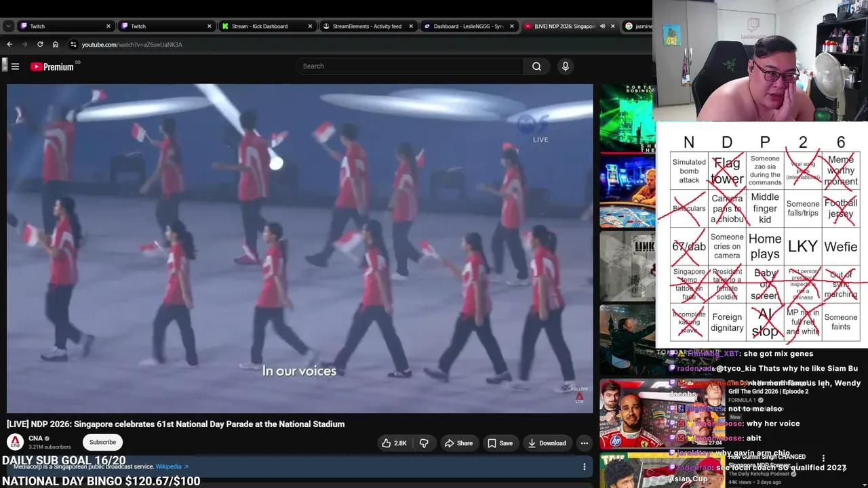The height and width of the screenshot is (488, 868).
Task: Click the 'Someone falls/trips' bingo cell
Action: click(803, 209)
